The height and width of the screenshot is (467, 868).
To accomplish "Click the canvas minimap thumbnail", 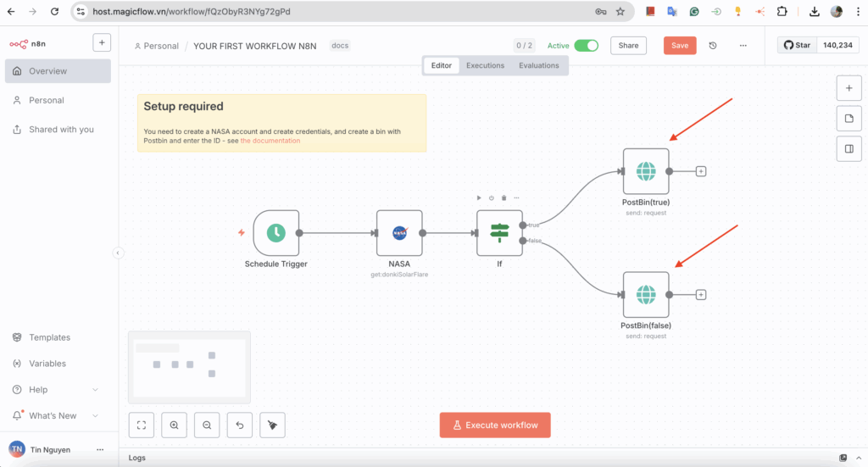I will [x=189, y=367].
